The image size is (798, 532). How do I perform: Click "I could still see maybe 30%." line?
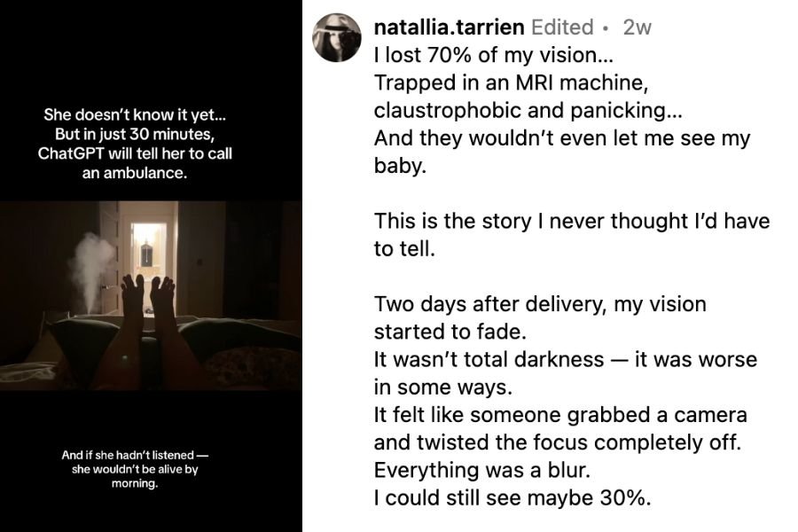click(512, 497)
